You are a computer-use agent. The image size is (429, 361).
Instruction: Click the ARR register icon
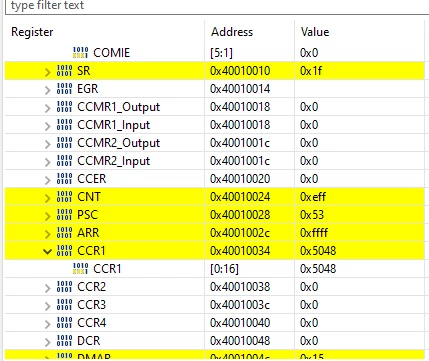pos(64,233)
